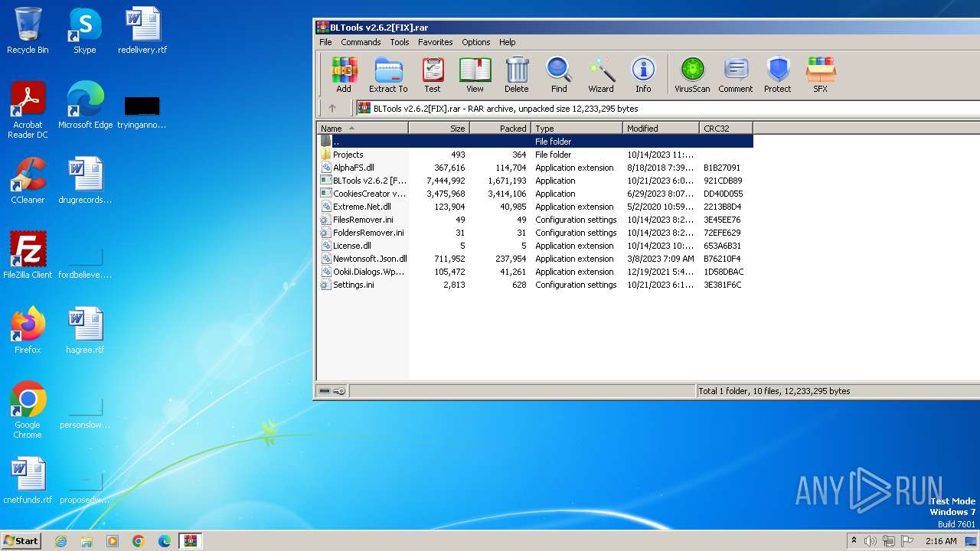The height and width of the screenshot is (551, 980).
Task: Select FileZilla Client desktop icon
Action: point(28,256)
